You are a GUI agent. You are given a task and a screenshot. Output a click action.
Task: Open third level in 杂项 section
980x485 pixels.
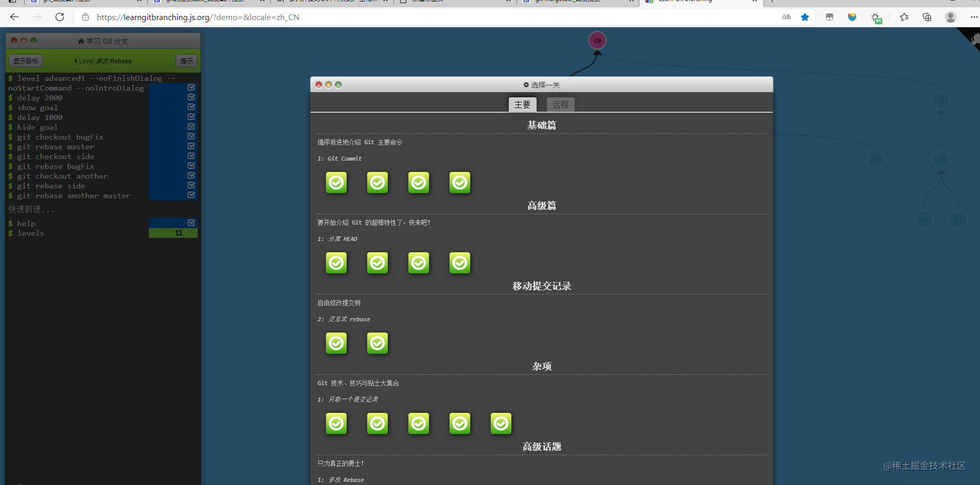419,423
